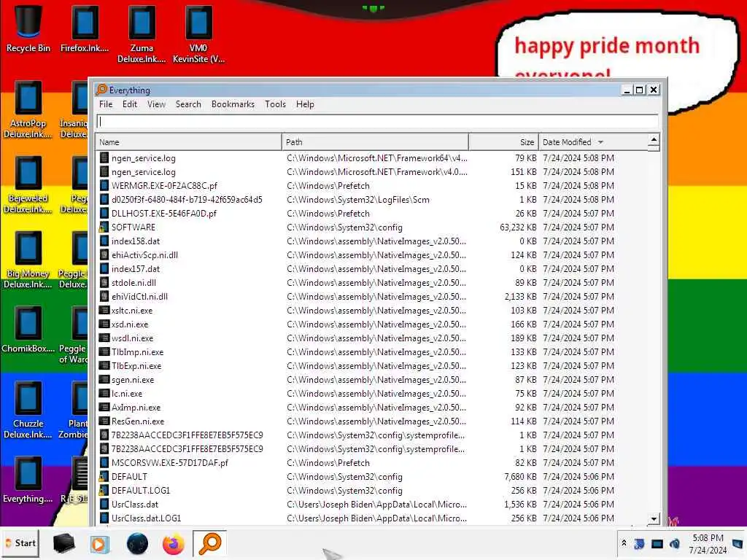Image resolution: width=747 pixels, height=560 pixels.
Task: Select the Zuma Deluxe desktop shortcut
Action: (142, 34)
